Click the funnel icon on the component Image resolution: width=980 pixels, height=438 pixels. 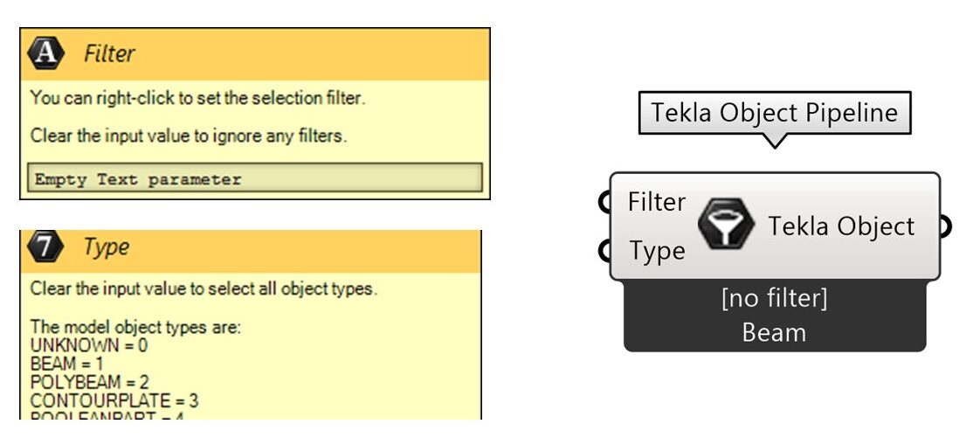pyautogui.click(x=726, y=224)
